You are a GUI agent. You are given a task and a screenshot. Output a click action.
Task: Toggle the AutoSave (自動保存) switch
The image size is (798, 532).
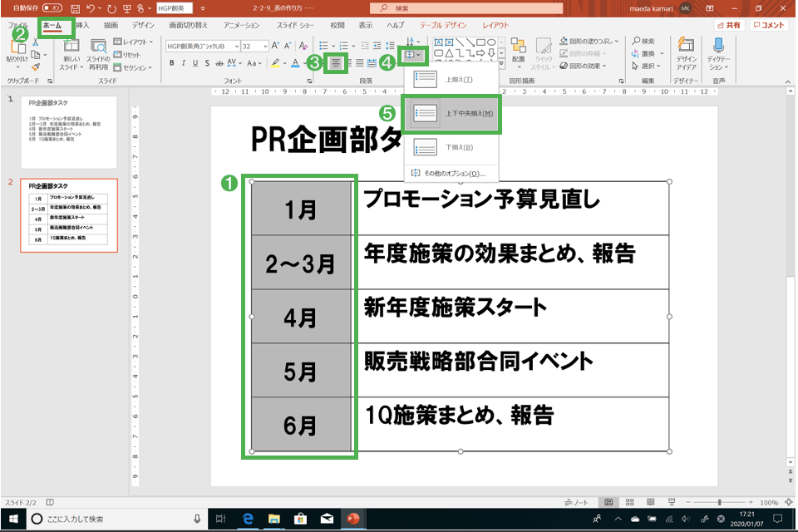(x=52, y=8)
